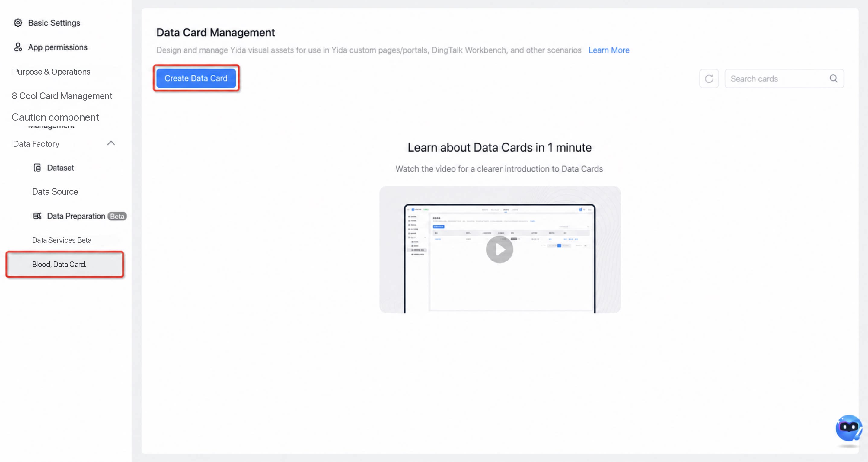Click the Create Data Card button

click(196, 78)
